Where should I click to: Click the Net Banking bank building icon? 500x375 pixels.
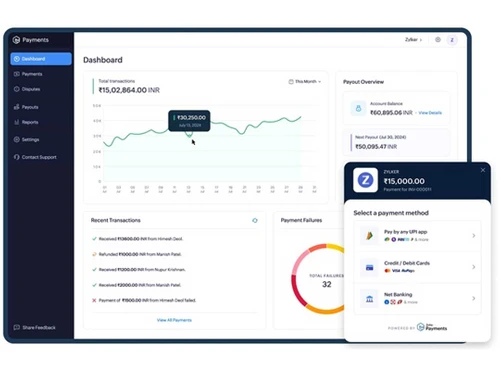click(369, 299)
